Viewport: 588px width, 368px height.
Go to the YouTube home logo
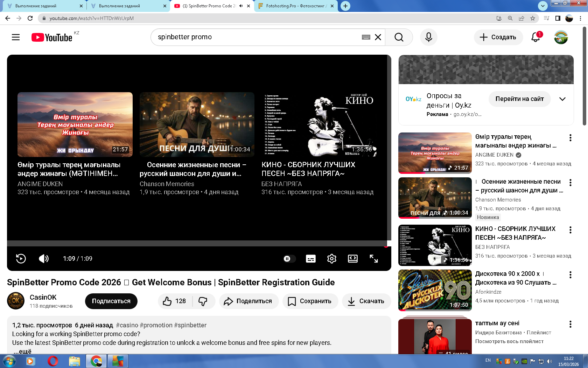pos(52,37)
